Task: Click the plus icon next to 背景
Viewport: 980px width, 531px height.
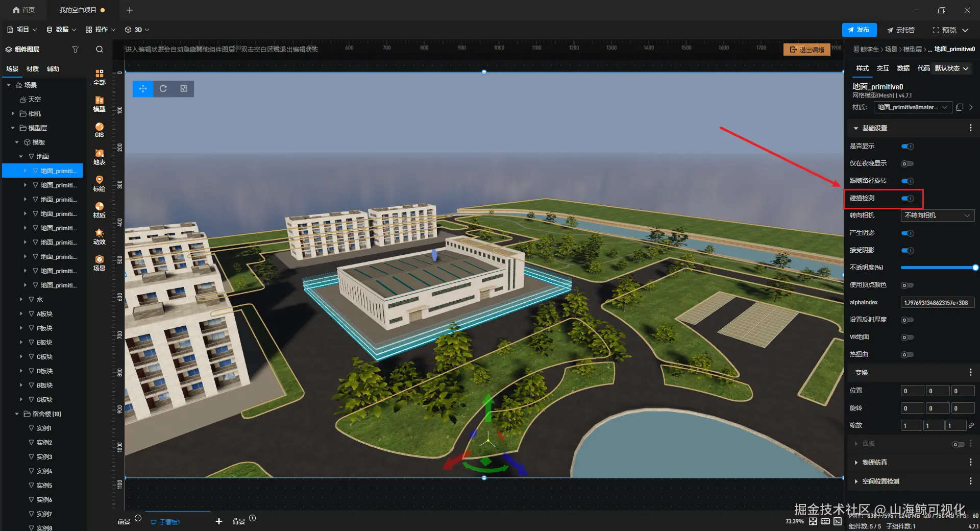Action: pos(252,518)
